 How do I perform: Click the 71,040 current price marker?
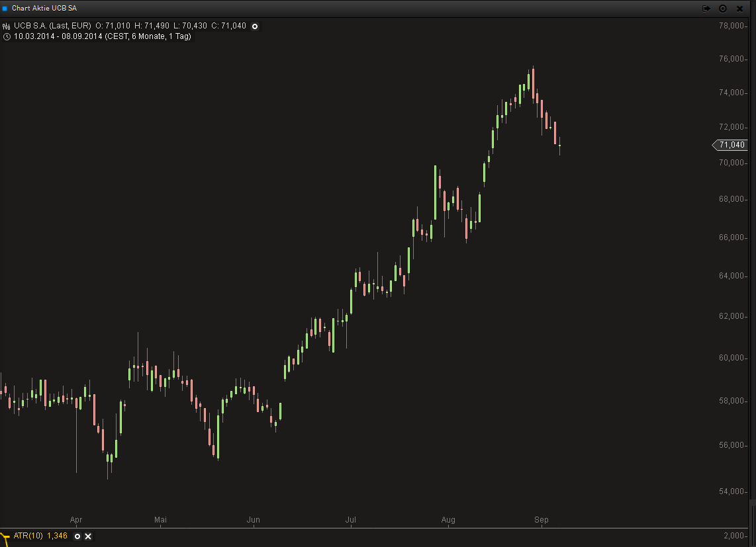click(730, 145)
